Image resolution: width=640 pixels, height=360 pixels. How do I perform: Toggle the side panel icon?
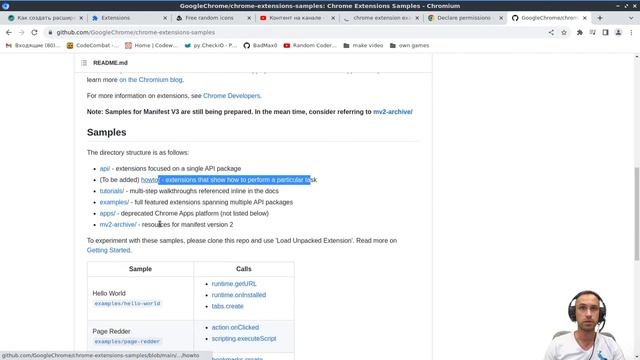(605, 32)
